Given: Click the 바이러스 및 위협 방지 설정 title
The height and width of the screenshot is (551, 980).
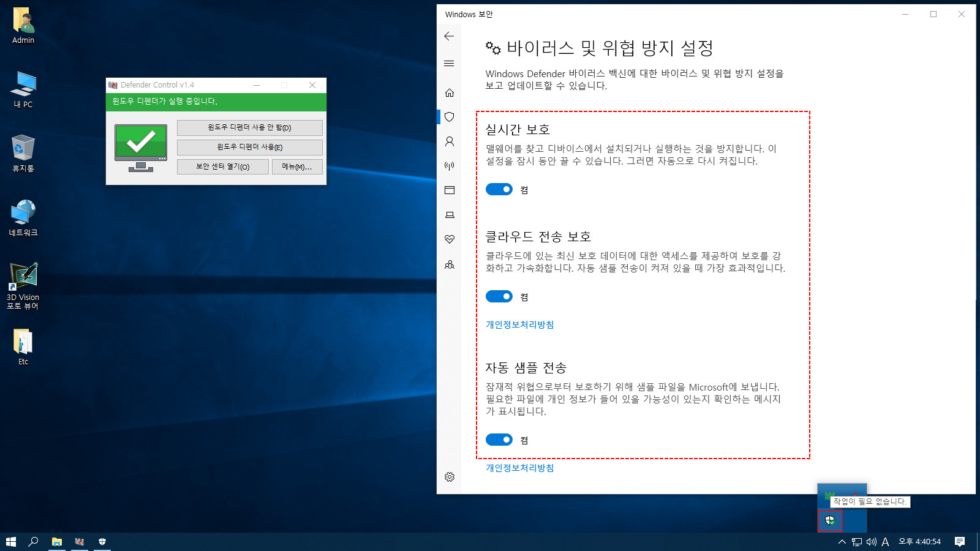Looking at the screenshot, I should 610,48.
